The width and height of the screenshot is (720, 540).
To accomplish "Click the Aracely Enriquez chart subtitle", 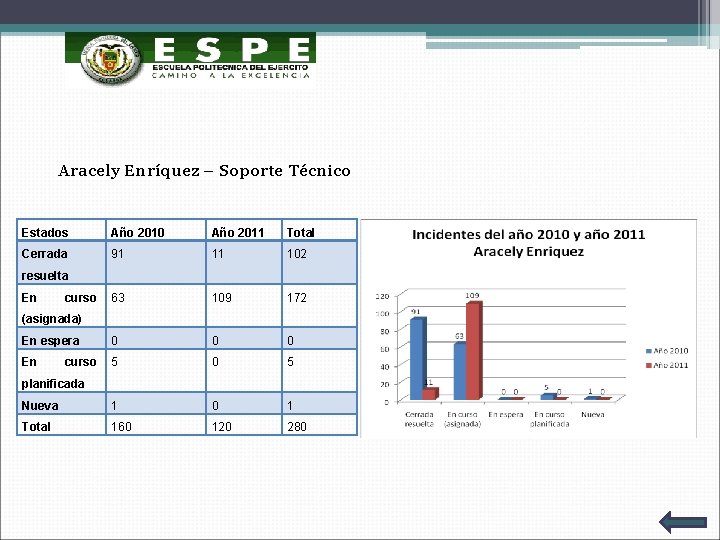I will coord(529,252).
